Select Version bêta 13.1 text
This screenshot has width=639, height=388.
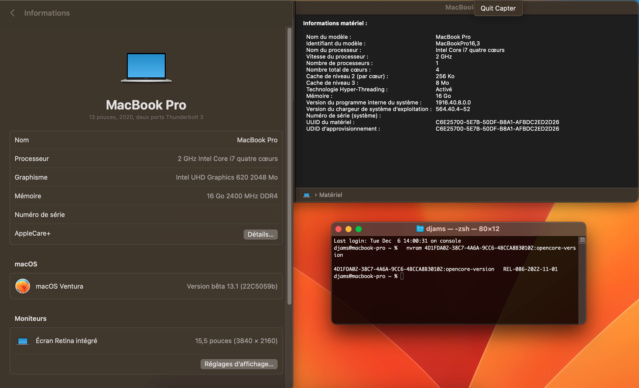(x=232, y=287)
